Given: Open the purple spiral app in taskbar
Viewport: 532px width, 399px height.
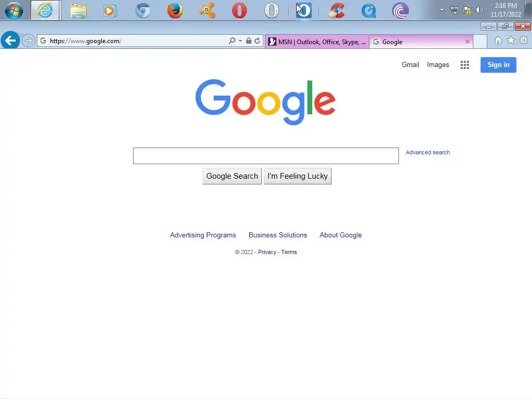Looking at the screenshot, I should pyautogui.click(x=401, y=10).
